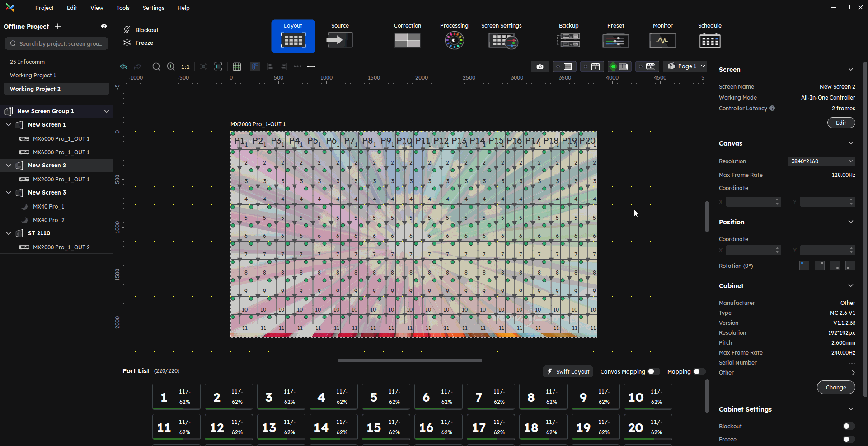The image size is (868, 446).
Task: Click the zoom out magnifier icon
Action: [156, 66]
